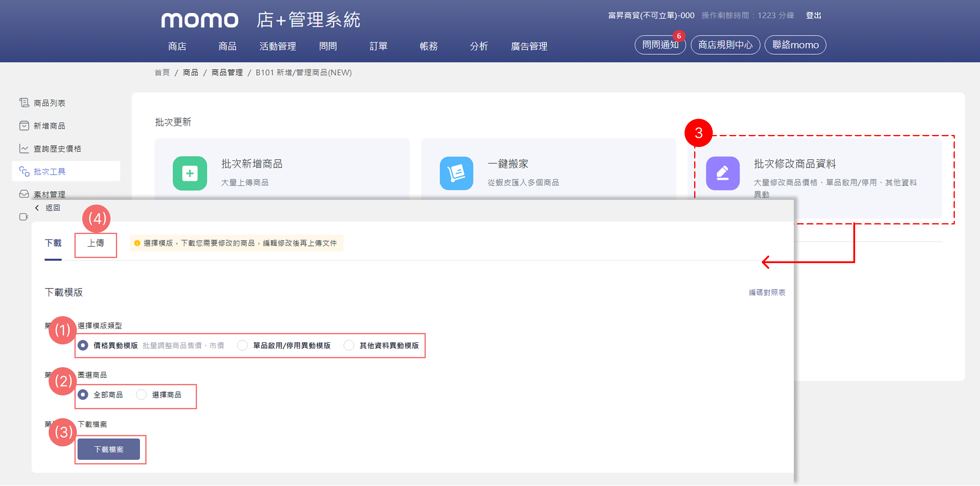980x486 pixels.
Task: Click 返回 to go back
Action: coord(53,207)
